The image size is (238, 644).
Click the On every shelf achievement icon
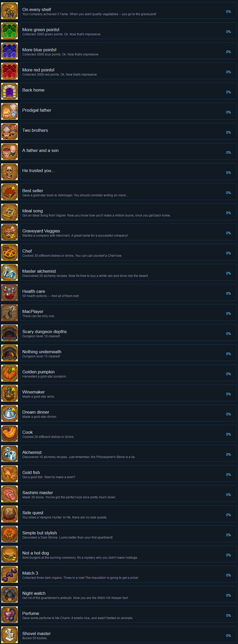coord(10,11)
